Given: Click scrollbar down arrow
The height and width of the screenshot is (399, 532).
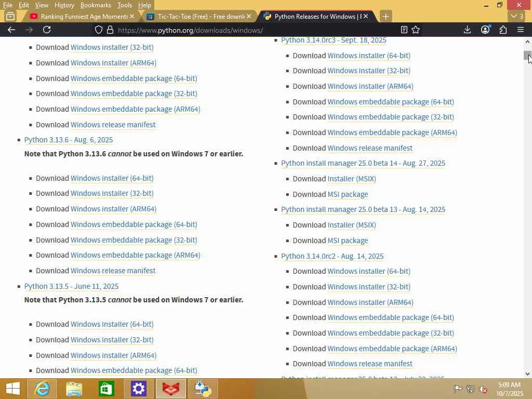Looking at the screenshot, I should point(528,374).
